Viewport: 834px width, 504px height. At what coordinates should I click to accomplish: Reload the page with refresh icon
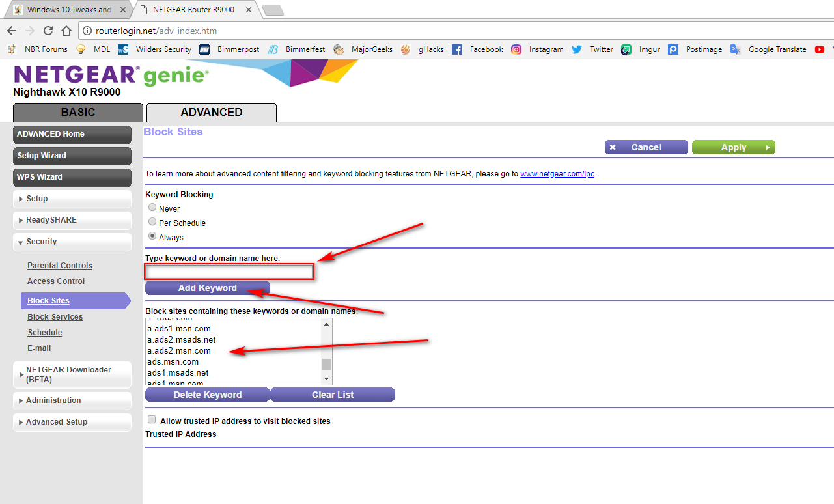pos(48,31)
